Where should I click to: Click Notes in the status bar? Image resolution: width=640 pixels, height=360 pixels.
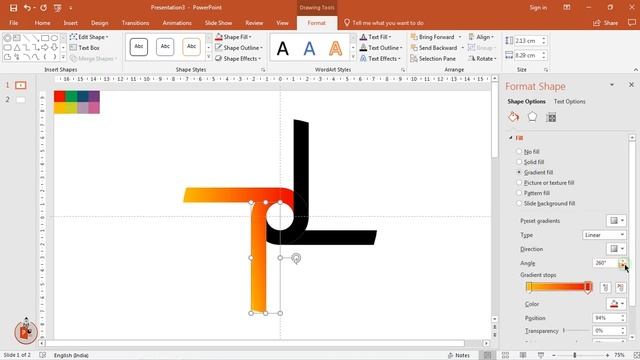(x=459, y=355)
